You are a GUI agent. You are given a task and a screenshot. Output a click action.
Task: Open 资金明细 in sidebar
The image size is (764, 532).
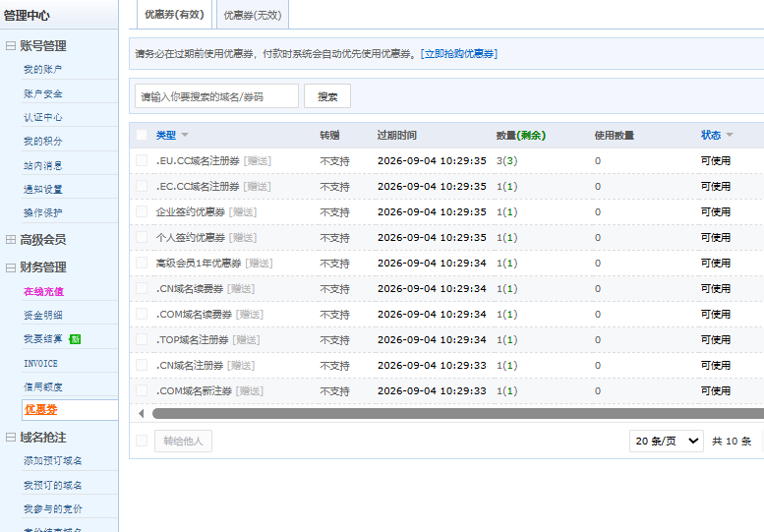pos(43,316)
